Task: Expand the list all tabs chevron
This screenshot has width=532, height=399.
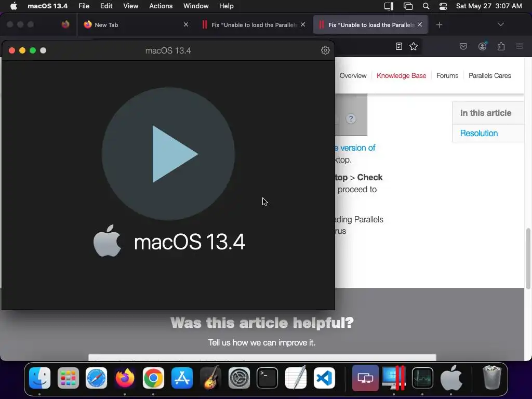Action: click(x=500, y=24)
